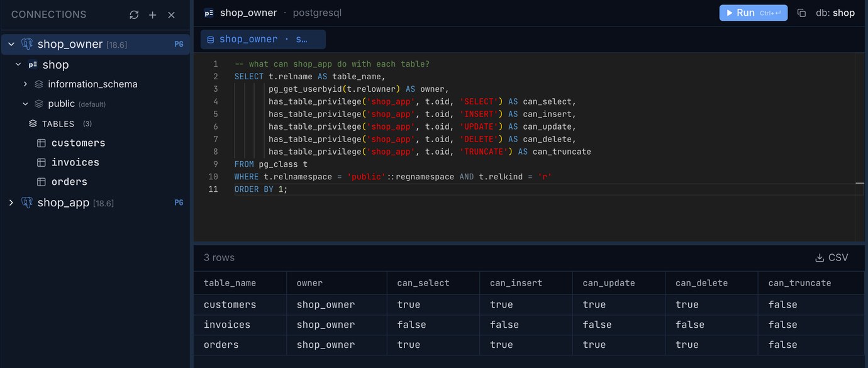Click the PG badge on shop_owner

[x=179, y=44]
